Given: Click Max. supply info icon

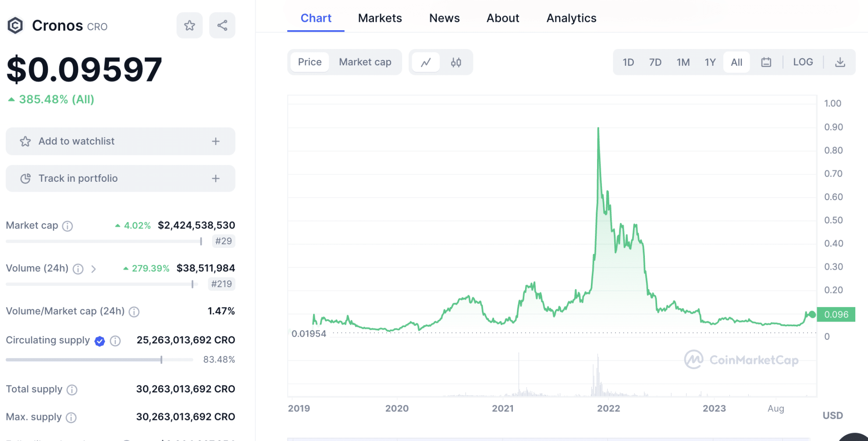Looking at the screenshot, I should pyautogui.click(x=71, y=417).
